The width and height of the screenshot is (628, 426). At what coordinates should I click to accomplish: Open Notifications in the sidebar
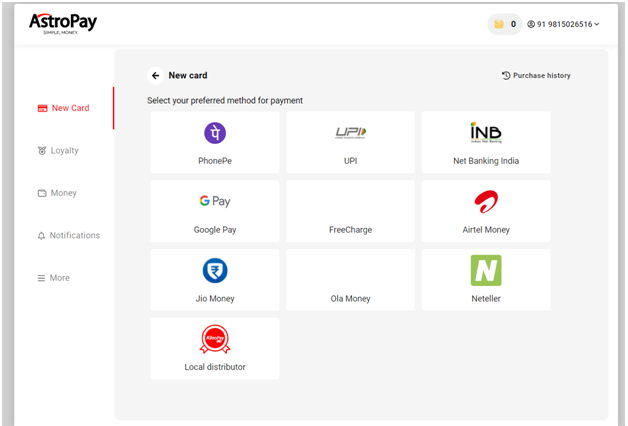pos(68,235)
